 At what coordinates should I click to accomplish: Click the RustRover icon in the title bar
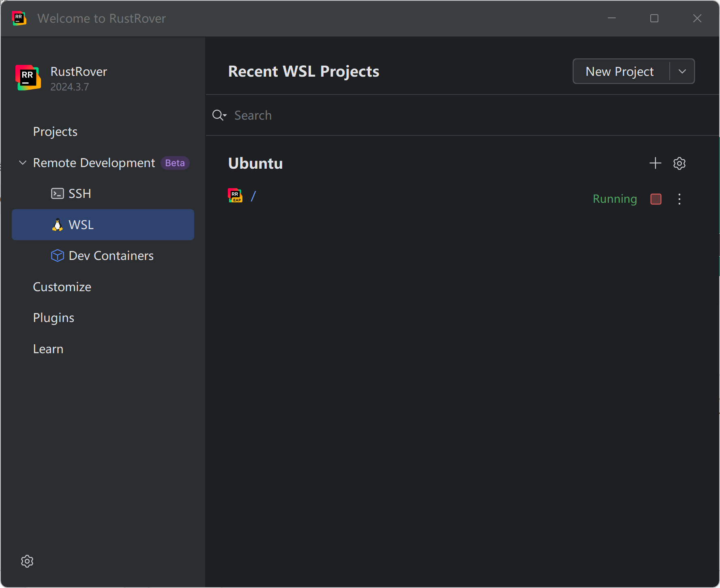19,18
